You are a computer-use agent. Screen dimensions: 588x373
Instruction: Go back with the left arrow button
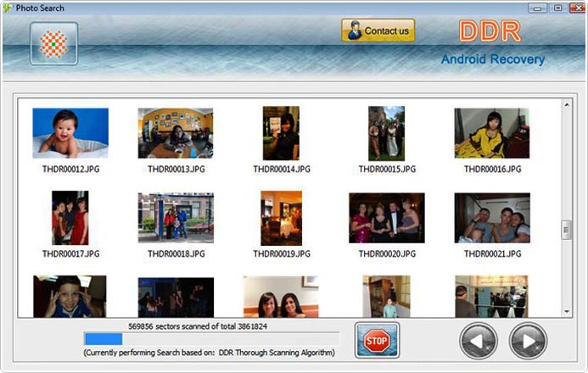tap(479, 341)
